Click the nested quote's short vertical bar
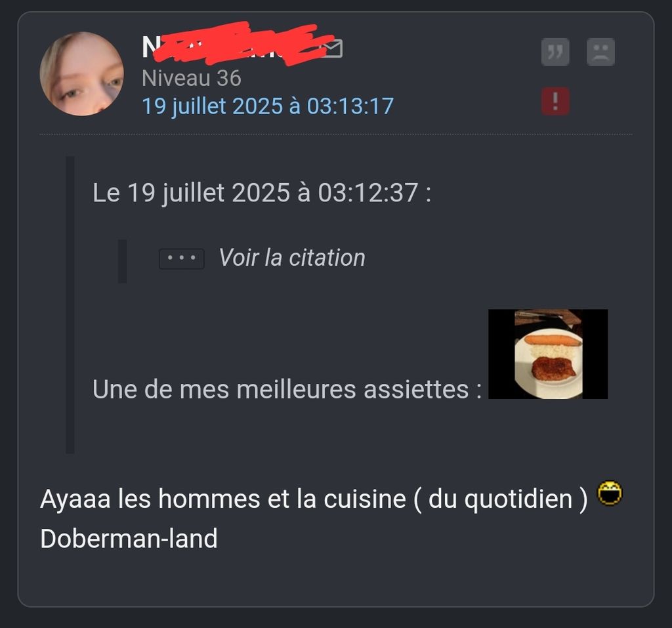672x628 pixels. tap(123, 261)
